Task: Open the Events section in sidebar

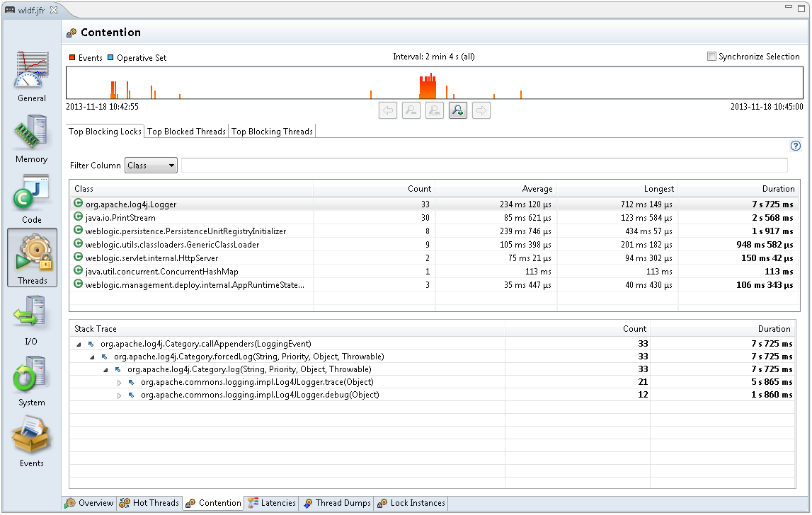Action: point(32,442)
